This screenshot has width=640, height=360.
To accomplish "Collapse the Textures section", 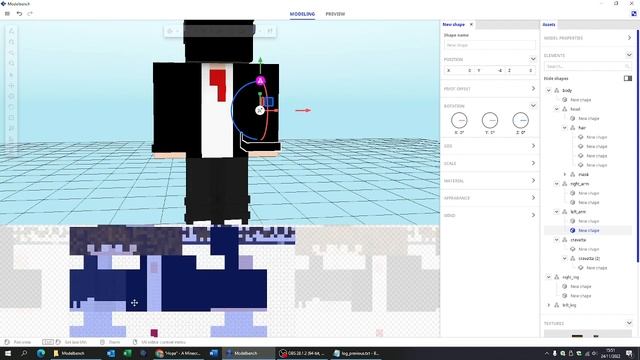I will pyautogui.click(x=629, y=323).
